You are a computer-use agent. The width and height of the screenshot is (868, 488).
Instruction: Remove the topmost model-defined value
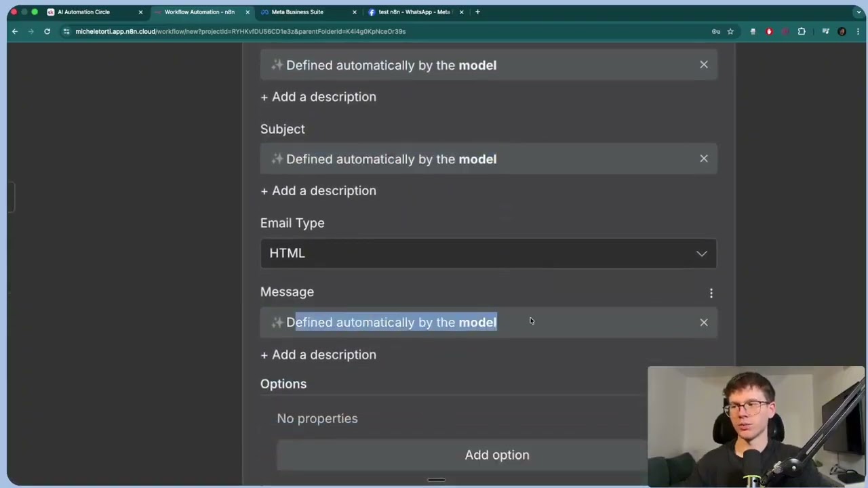coord(704,64)
